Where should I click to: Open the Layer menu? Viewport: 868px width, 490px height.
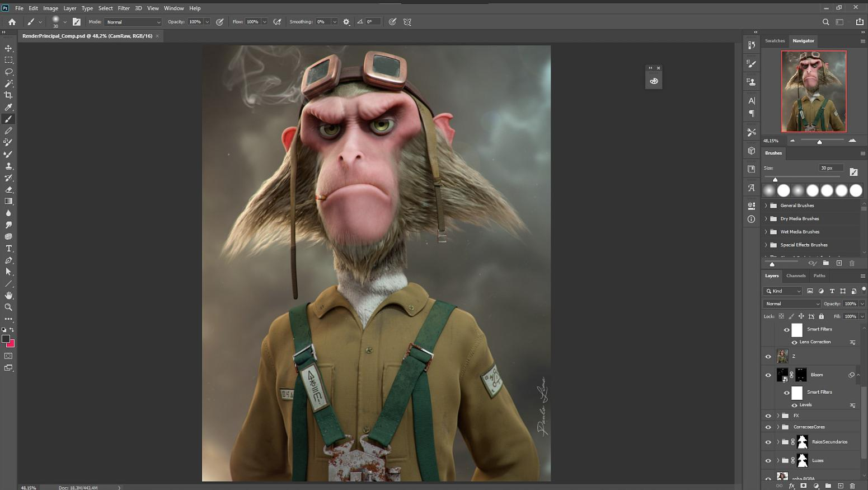click(70, 8)
